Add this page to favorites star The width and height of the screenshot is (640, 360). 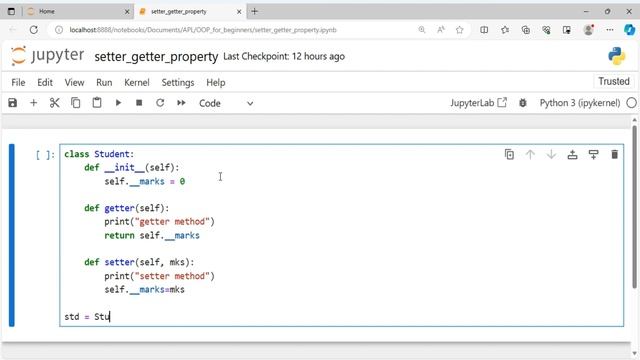tap(460, 30)
